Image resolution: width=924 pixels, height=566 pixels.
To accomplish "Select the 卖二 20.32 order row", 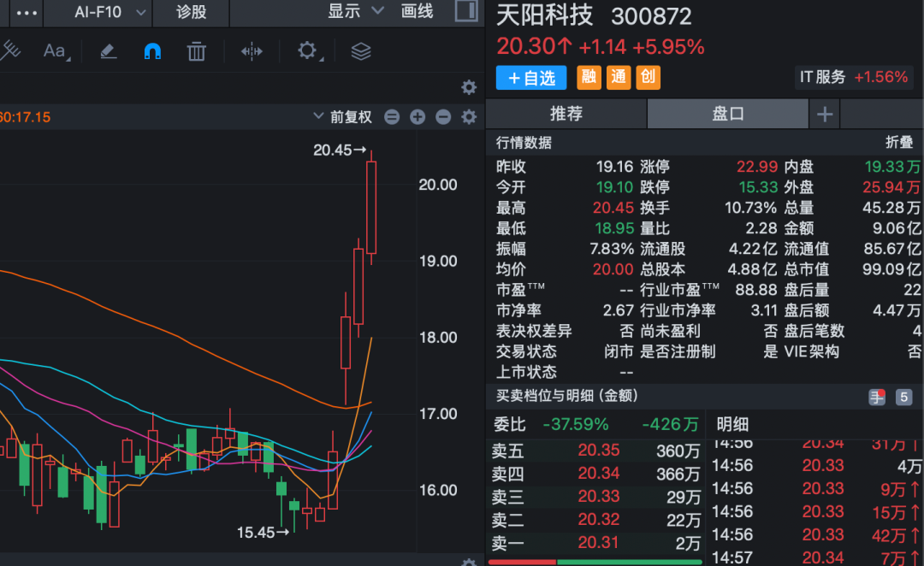I will tap(595, 520).
